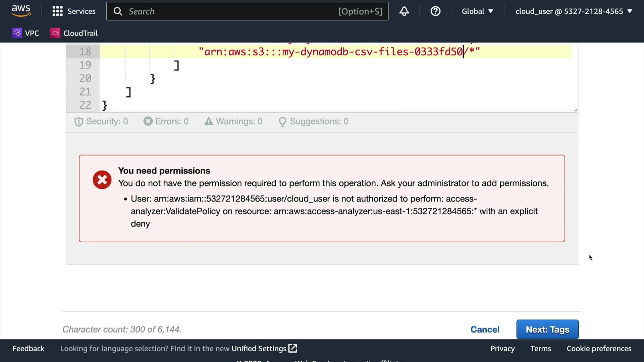Show the Warnings findings tab
Screen dimensions: 644x362
233,121
